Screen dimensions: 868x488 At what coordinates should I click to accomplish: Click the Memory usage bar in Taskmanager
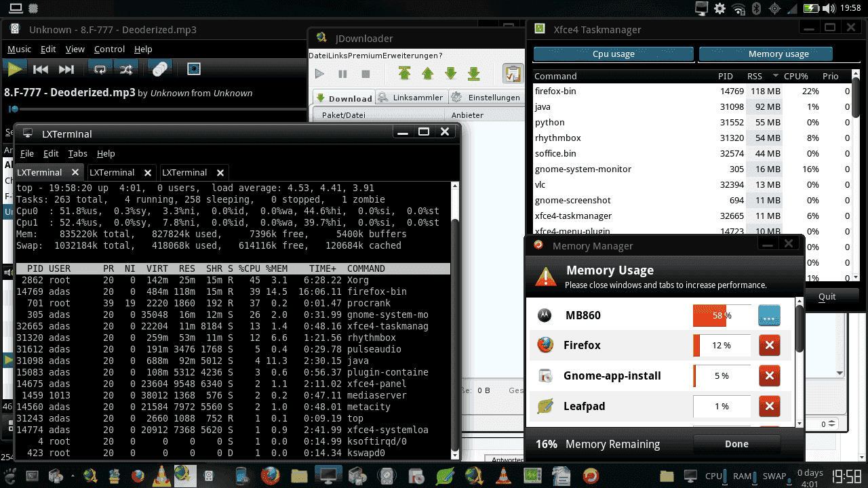(765, 54)
